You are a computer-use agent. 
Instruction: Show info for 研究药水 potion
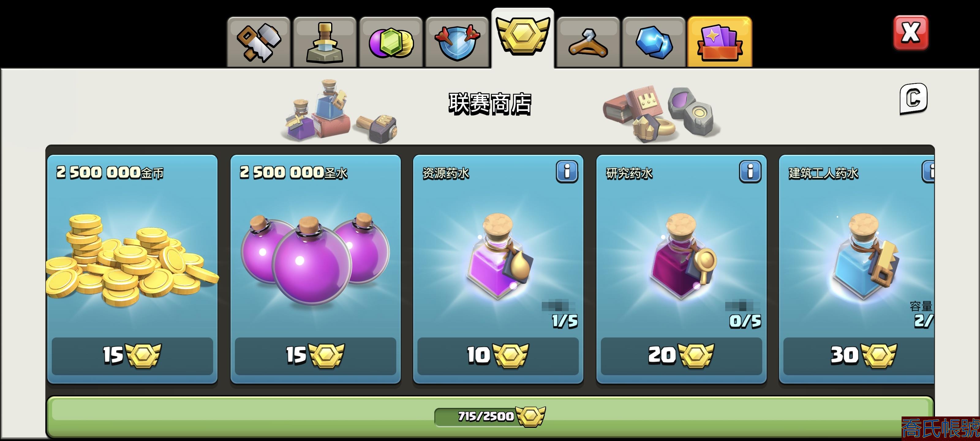750,171
